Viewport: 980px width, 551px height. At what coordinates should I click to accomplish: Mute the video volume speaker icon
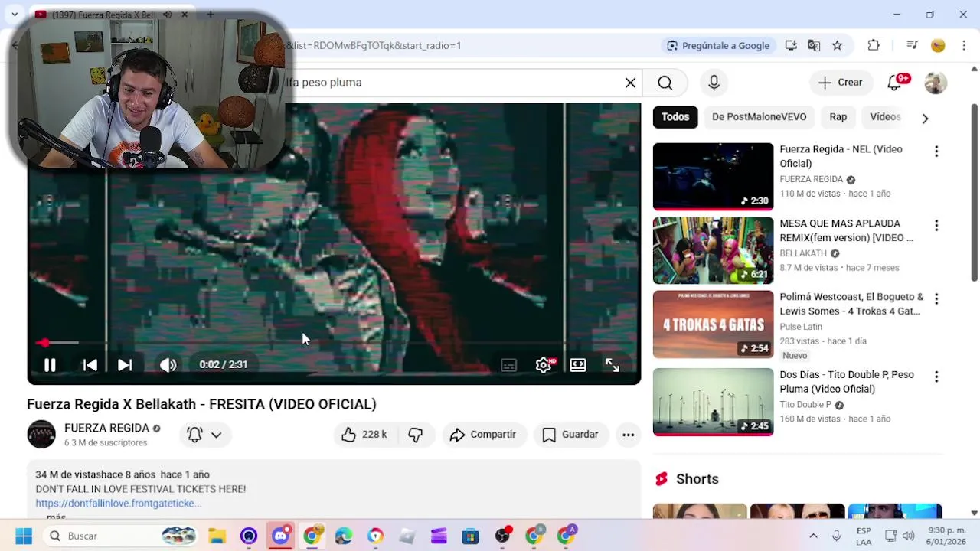tap(168, 365)
